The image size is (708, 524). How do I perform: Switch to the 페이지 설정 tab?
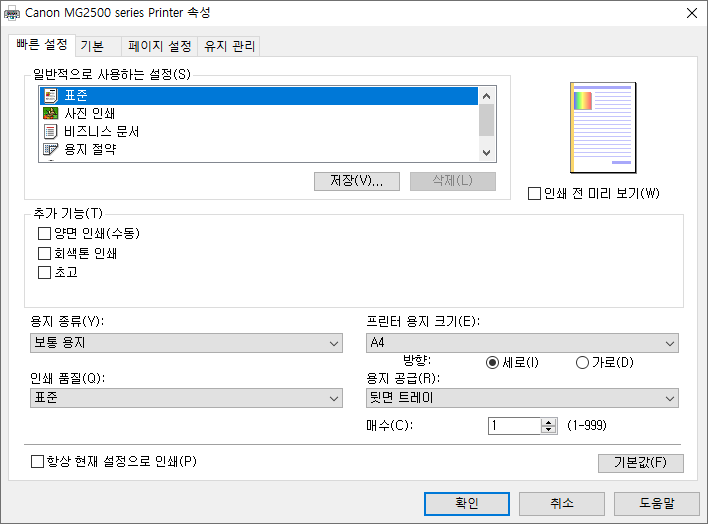coord(159,46)
